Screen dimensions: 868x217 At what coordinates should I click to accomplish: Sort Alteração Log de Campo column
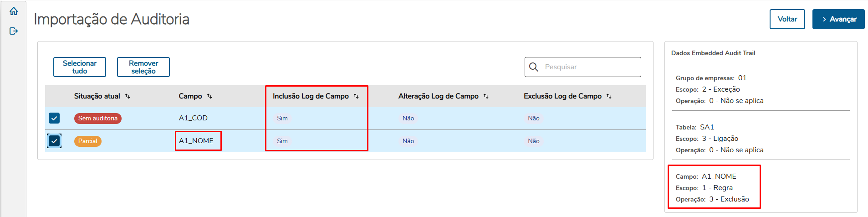[x=486, y=96]
